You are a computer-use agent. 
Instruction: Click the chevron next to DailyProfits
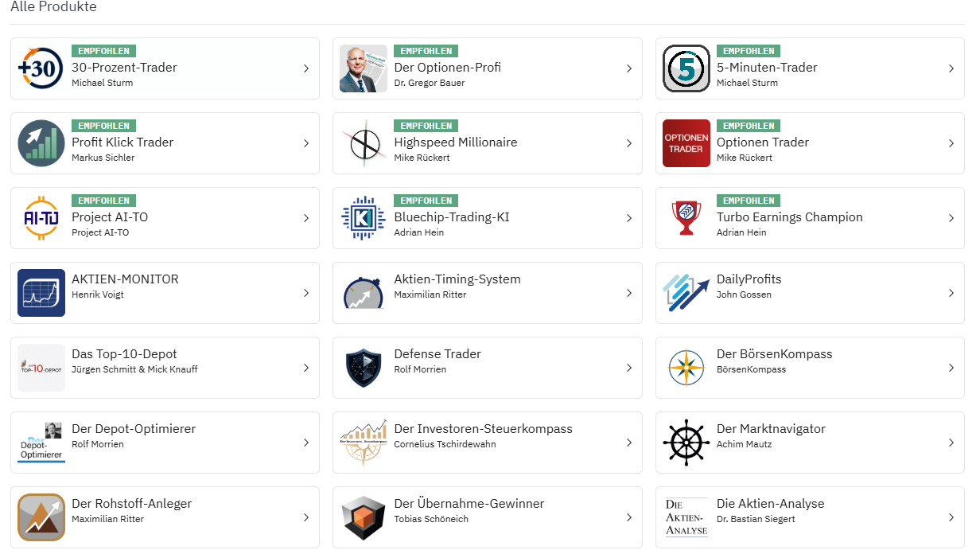[x=951, y=293]
